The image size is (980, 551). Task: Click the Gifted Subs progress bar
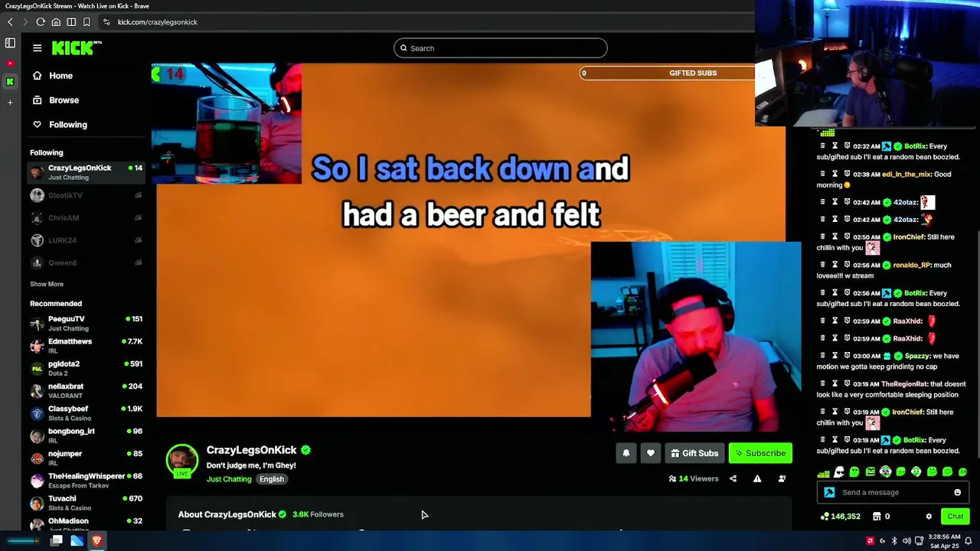[x=667, y=73]
